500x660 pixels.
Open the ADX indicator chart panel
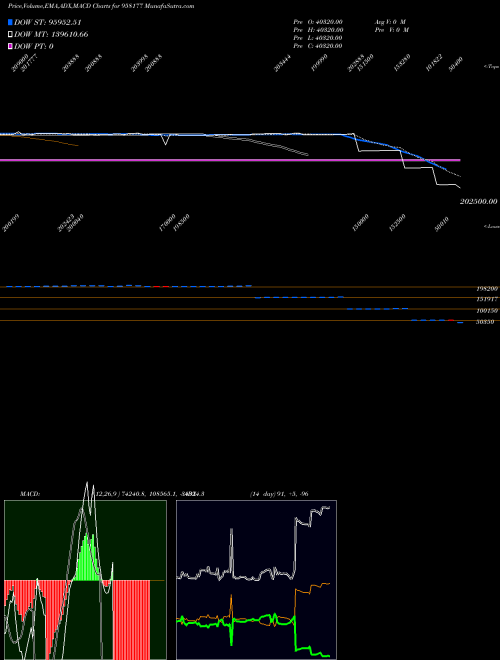click(x=256, y=580)
